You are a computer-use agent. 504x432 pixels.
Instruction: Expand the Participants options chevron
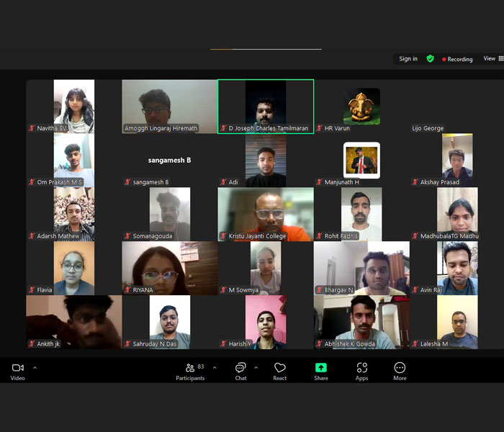(214, 367)
